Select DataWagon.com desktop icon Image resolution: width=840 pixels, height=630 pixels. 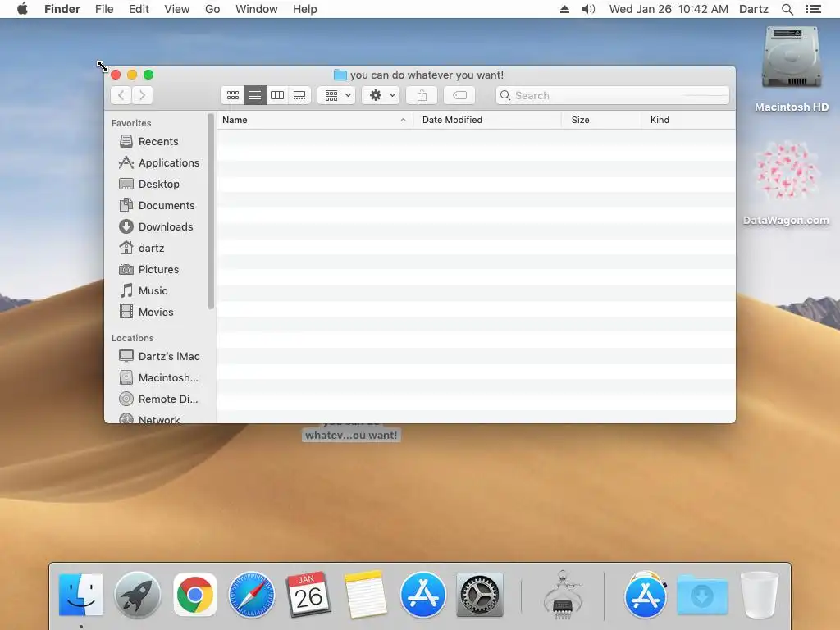[x=786, y=171]
